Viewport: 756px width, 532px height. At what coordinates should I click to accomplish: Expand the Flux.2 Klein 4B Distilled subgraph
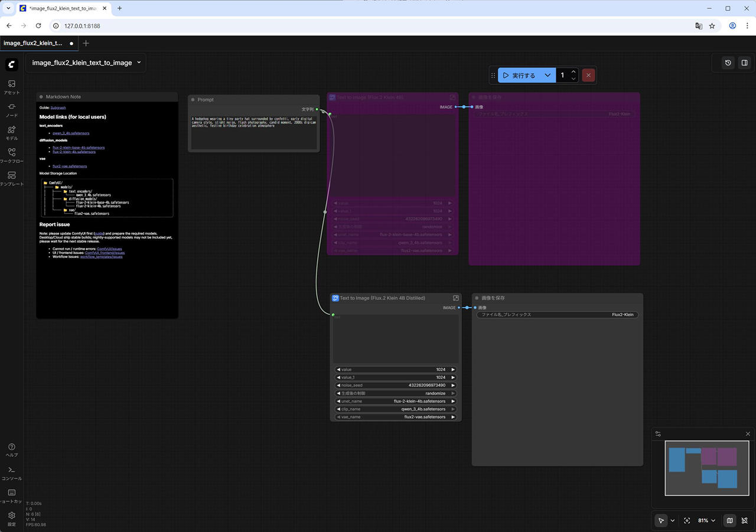click(x=455, y=298)
